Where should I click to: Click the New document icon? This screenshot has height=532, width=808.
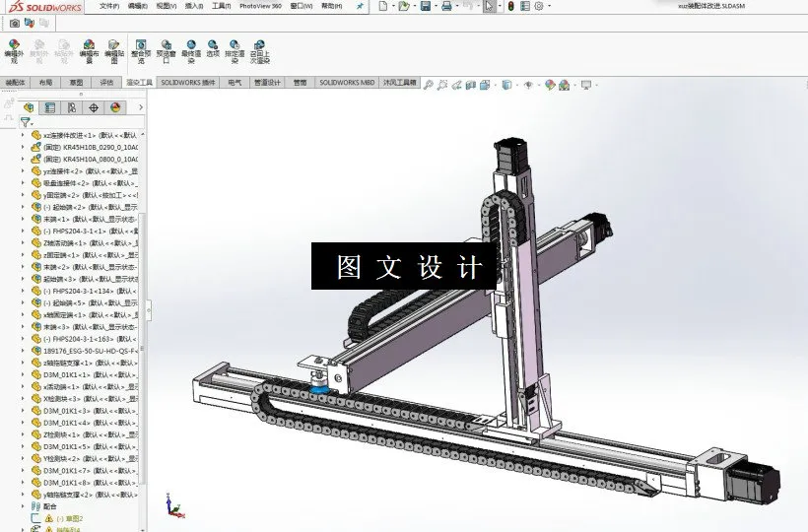click(x=383, y=6)
